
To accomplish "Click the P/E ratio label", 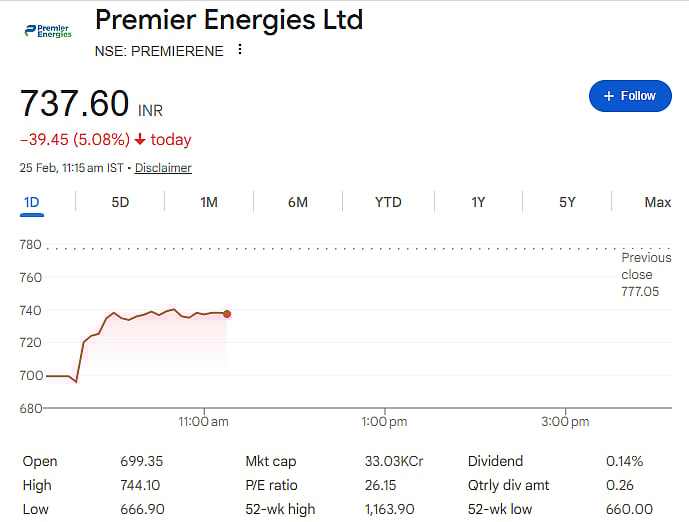I will pyautogui.click(x=270, y=485).
